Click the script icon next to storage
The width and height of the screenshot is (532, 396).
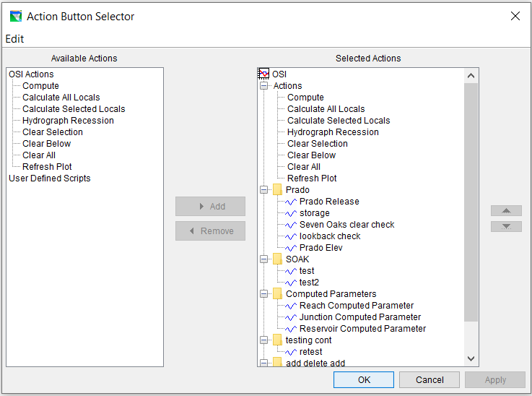pyautogui.click(x=291, y=213)
